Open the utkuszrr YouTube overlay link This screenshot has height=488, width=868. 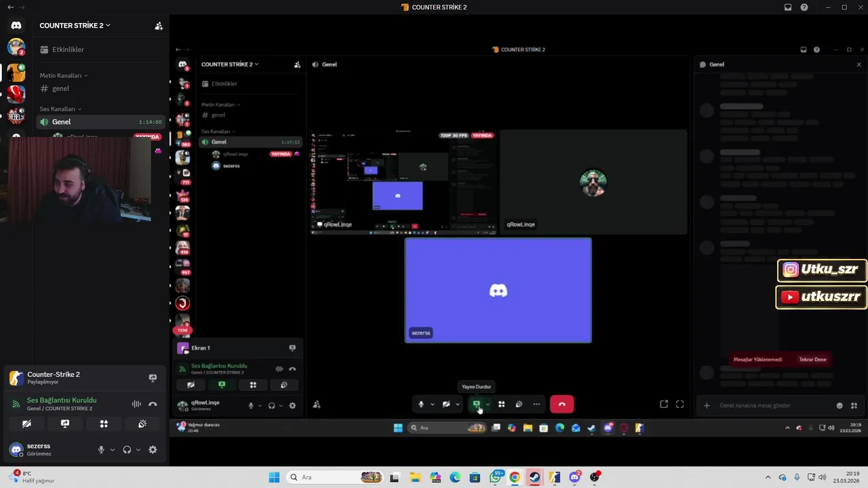[x=821, y=297]
